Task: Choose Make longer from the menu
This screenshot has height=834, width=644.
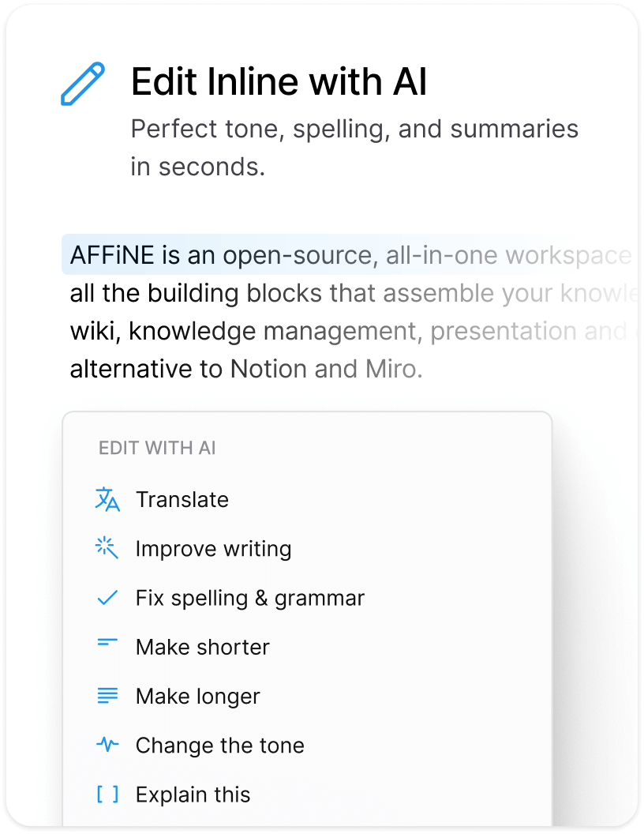Action: [198, 696]
